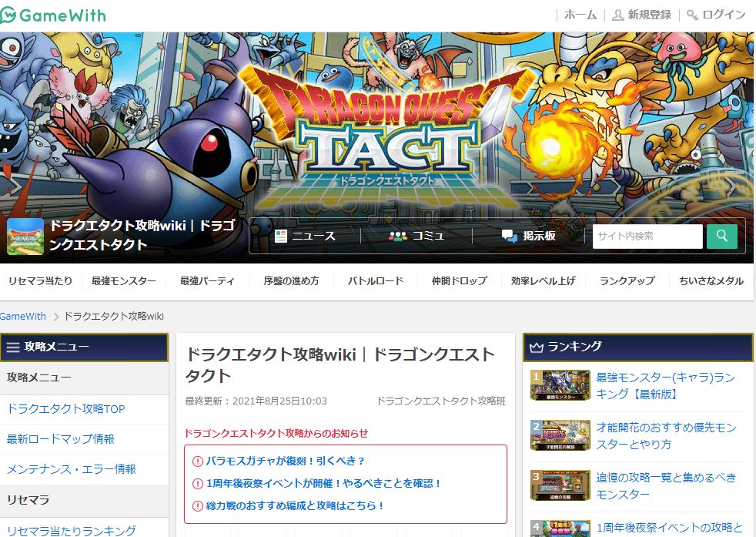Click the GameWith breadcrumb link
The height and width of the screenshot is (537, 756).
click(x=22, y=317)
